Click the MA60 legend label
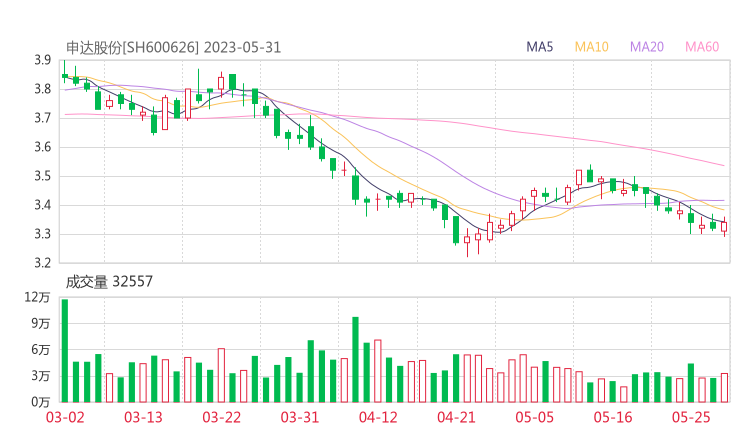This screenshot has width=740, height=440. [702, 47]
